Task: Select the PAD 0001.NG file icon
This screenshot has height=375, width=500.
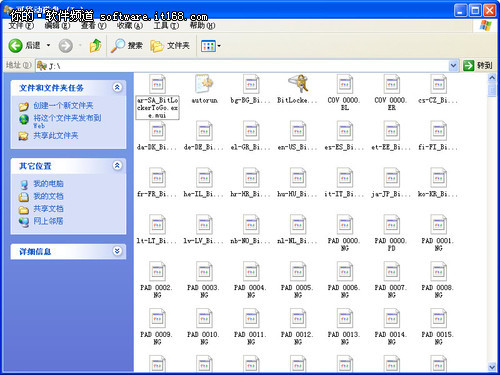Action: point(438,225)
